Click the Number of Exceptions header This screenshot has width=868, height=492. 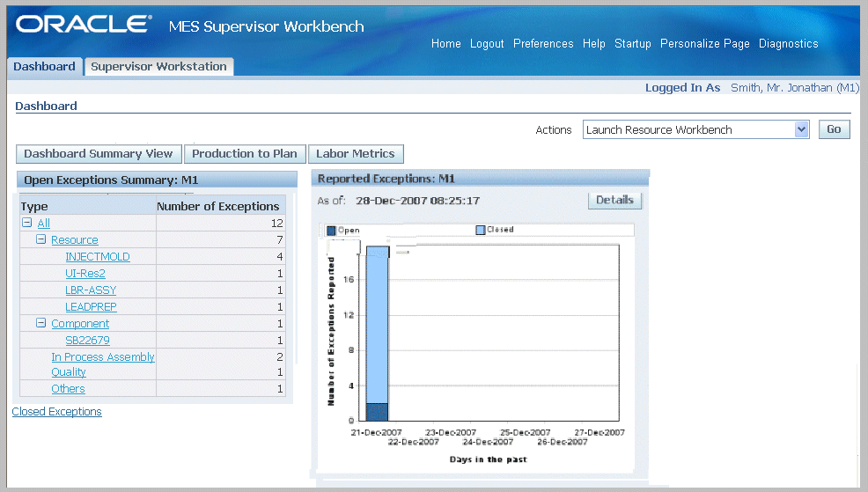pos(218,207)
